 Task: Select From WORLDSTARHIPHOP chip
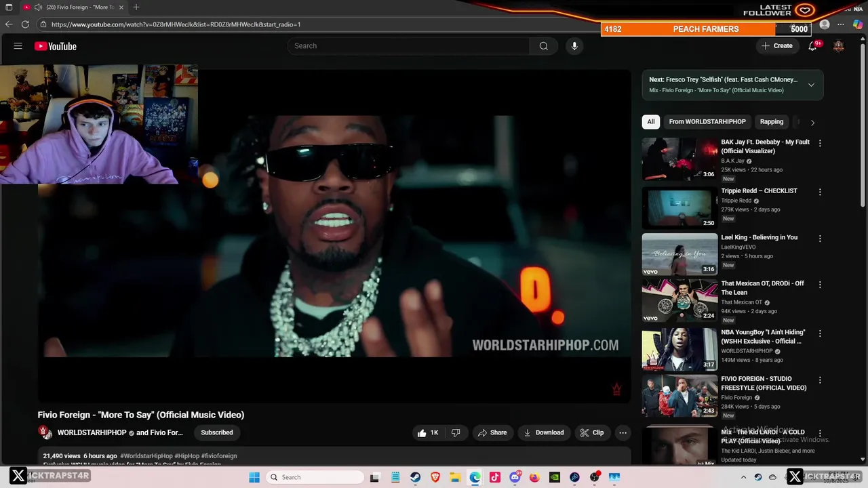[707, 122]
